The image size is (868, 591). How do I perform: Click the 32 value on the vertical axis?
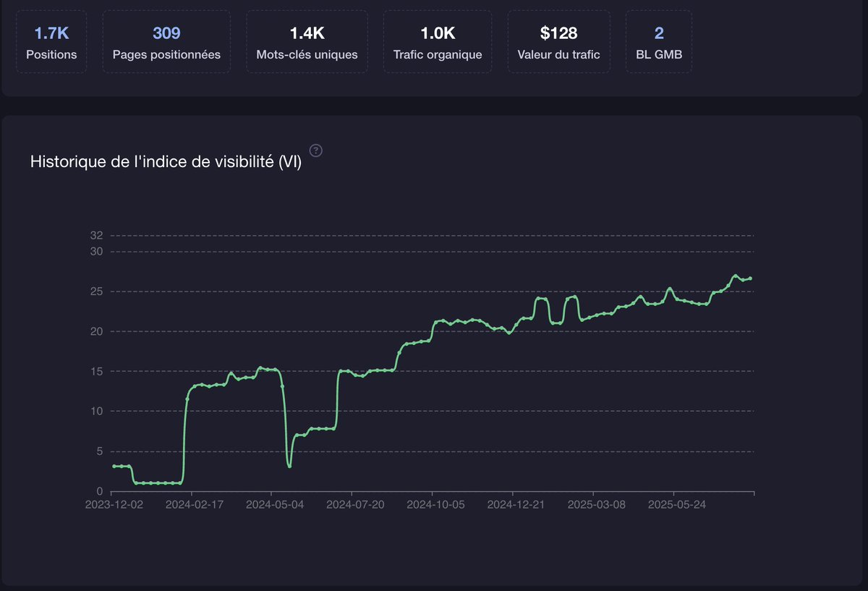click(x=97, y=236)
